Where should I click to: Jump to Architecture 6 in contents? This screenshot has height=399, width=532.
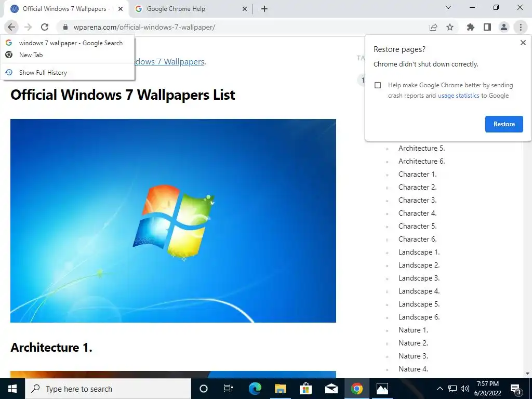(421, 161)
